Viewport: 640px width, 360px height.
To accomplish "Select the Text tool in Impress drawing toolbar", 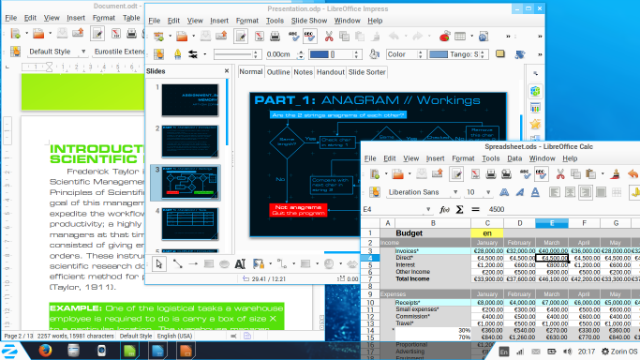I will click(240, 264).
